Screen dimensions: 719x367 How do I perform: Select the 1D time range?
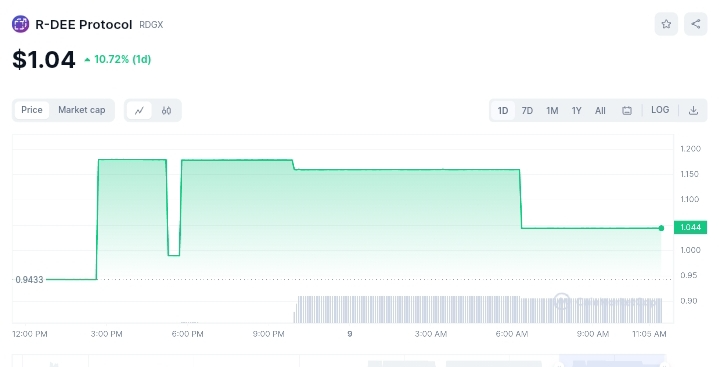click(x=503, y=111)
